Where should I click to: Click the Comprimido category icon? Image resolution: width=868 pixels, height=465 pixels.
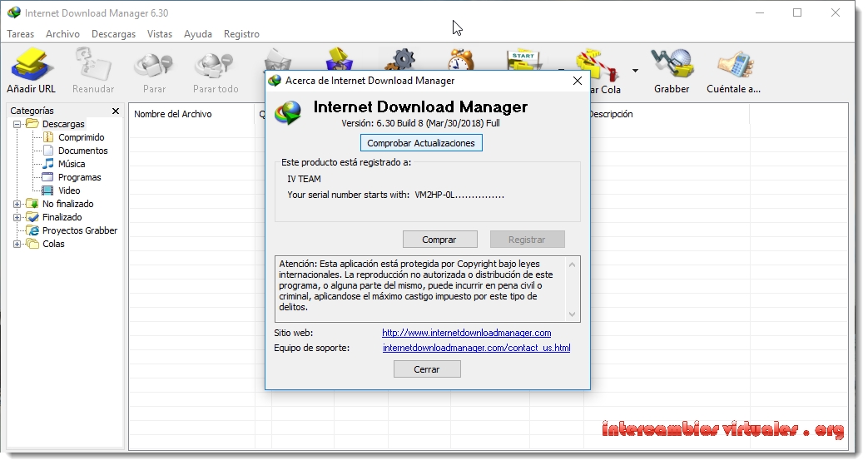click(48, 137)
